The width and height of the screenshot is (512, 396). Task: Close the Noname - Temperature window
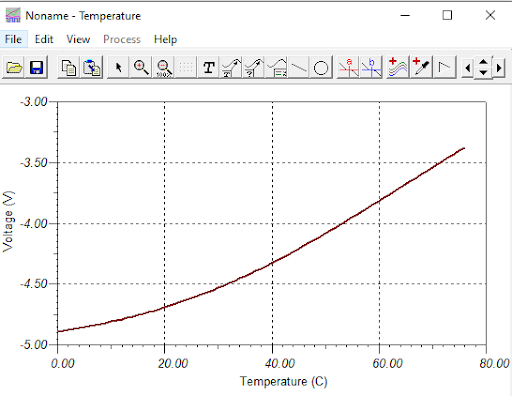click(490, 15)
